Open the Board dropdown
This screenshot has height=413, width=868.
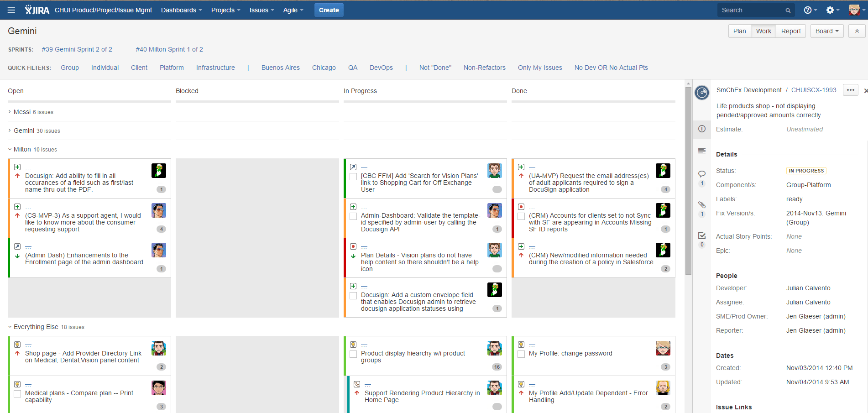tap(826, 31)
